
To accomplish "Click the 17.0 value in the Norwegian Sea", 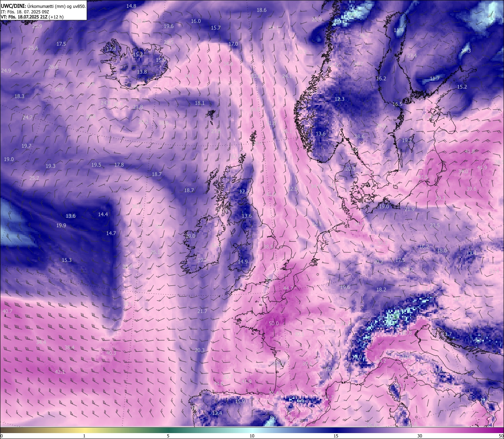I will click(233, 44).
